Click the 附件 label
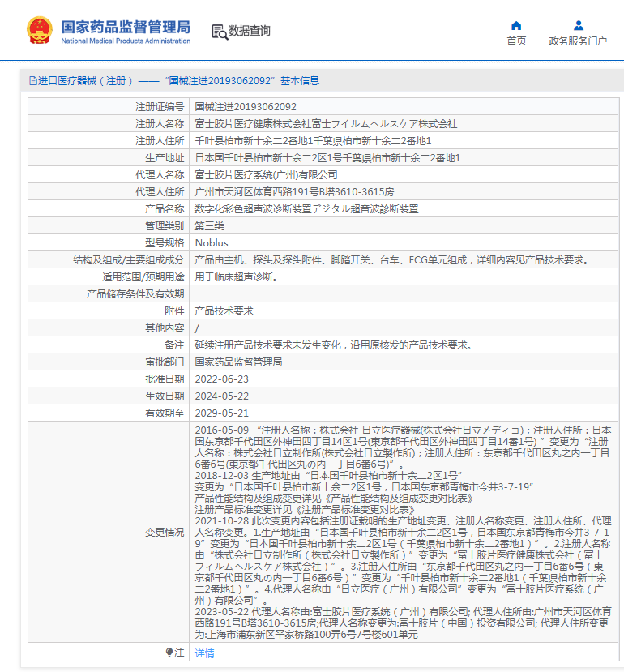The image size is (624, 672). coord(174,311)
